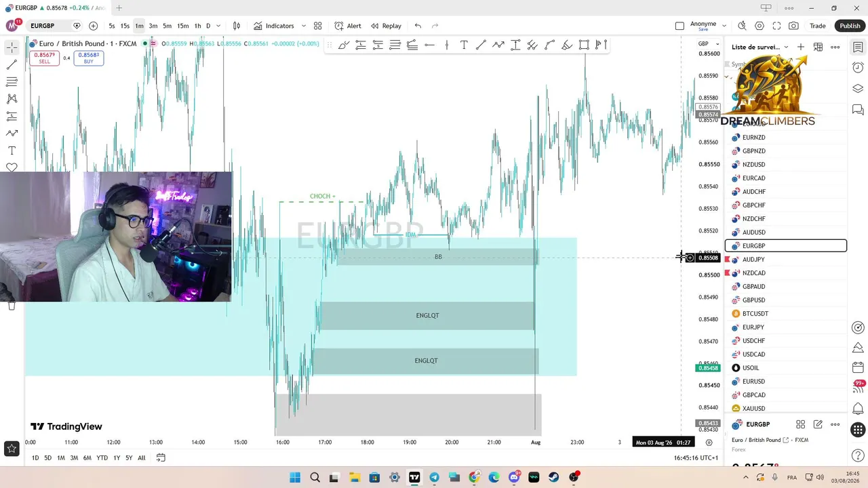Open the quick search icon
Viewport: 868px width, 488px height.
(742, 26)
